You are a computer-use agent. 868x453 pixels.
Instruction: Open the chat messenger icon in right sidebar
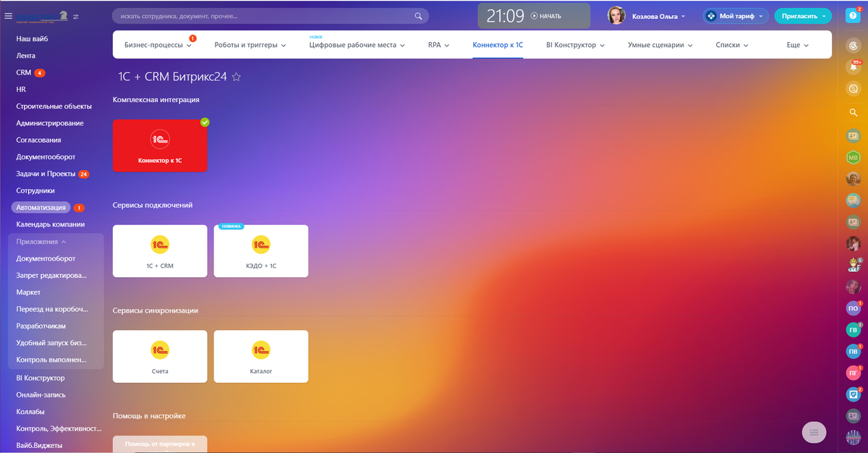pos(854,89)
